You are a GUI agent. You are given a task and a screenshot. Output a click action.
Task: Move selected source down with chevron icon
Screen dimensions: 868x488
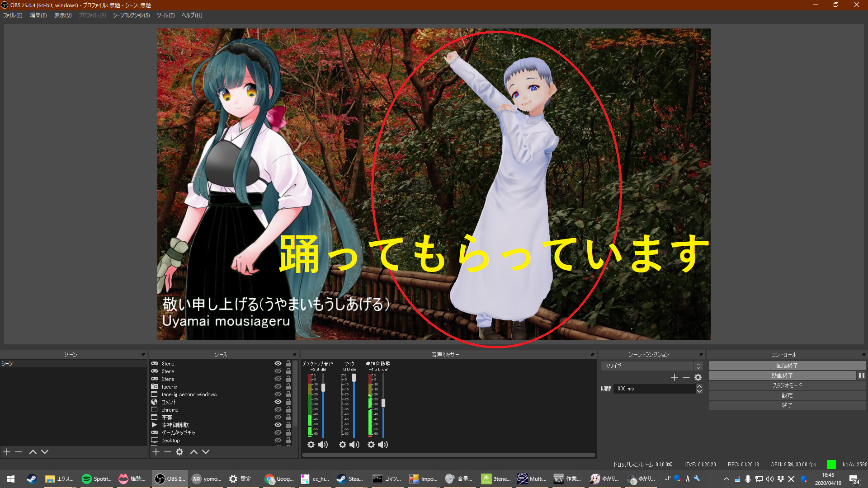click(206, 452)
